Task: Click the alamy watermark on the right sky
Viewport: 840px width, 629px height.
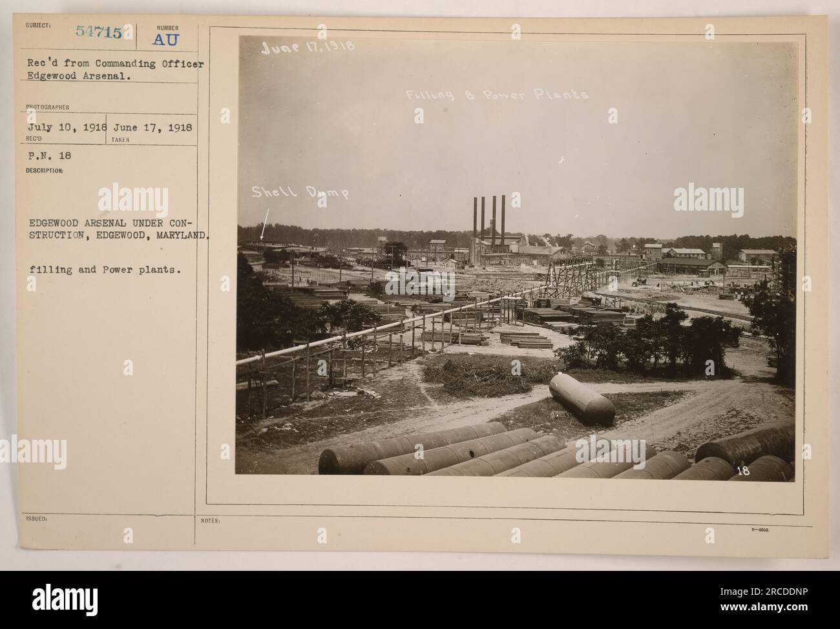Action: pyautogui.click(x=708, y=199)
